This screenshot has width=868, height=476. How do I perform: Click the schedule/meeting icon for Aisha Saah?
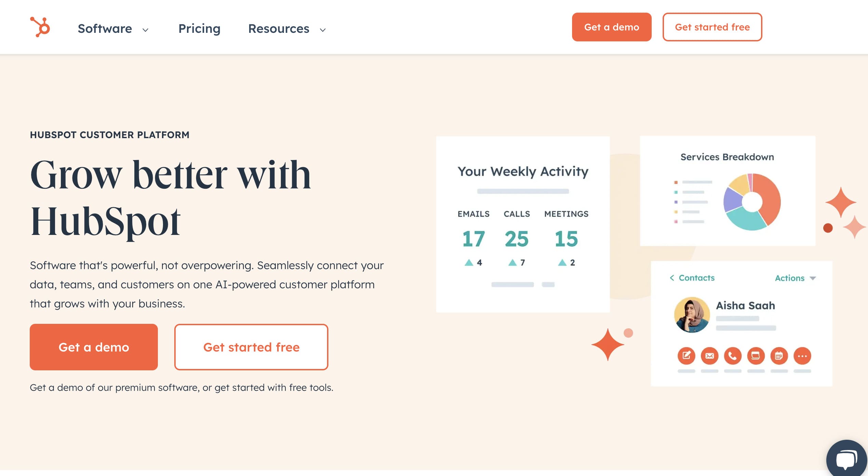[779, 356]
